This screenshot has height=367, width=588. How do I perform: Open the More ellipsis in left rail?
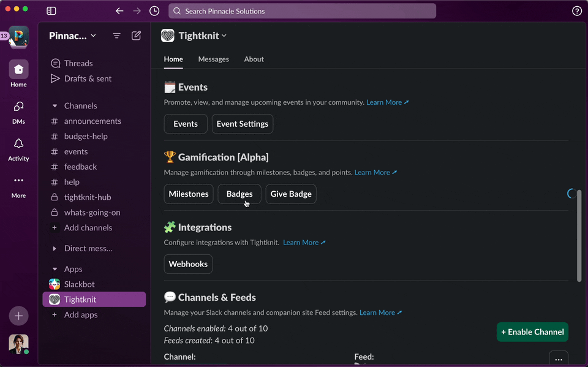click(18, 187)
